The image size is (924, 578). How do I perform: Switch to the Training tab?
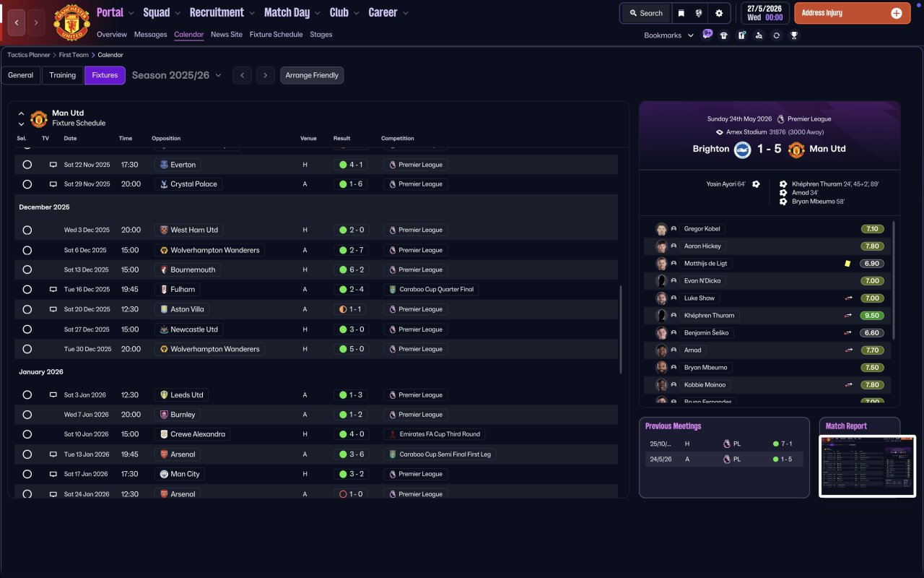pyautogui.click(x=63, y=75)
